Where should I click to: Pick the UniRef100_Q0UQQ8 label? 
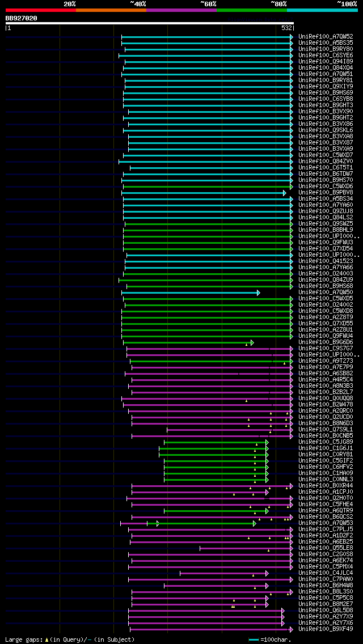(x=326, y=399)
